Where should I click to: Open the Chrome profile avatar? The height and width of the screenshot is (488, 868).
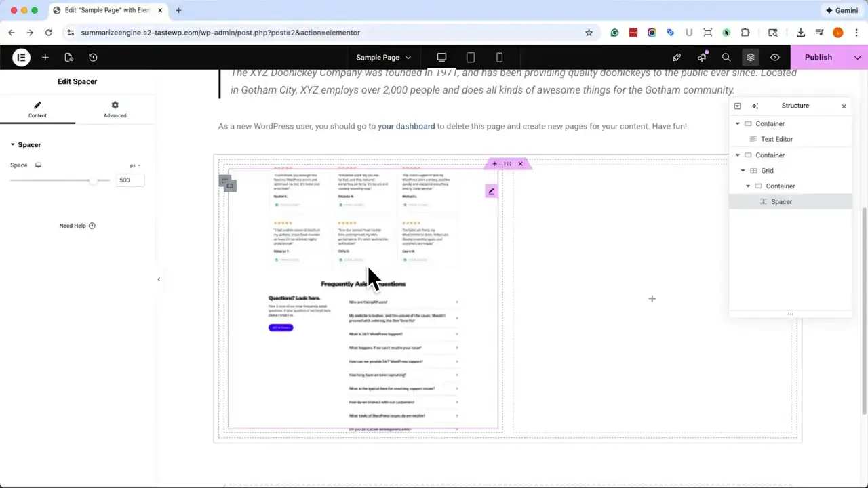point(838,33)
